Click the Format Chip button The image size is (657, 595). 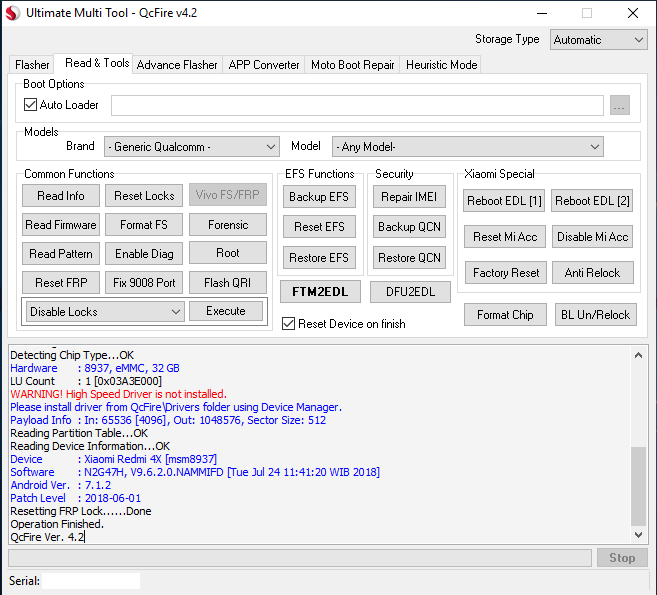pyautogui.click(x=505, y=315)
